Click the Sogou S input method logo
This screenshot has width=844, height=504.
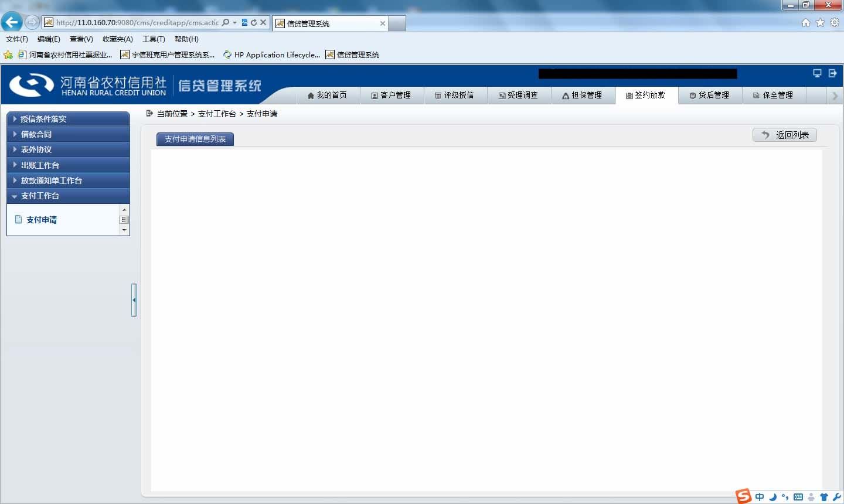743,496
